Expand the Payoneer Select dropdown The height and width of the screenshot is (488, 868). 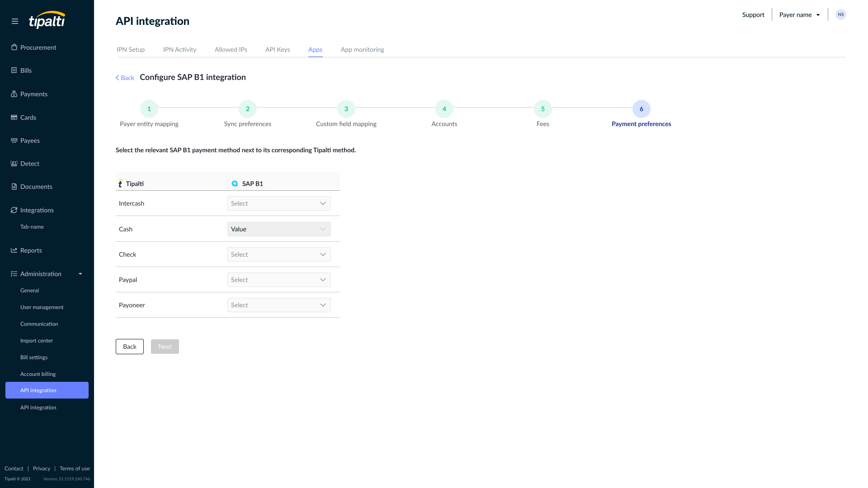coord(279,305)
